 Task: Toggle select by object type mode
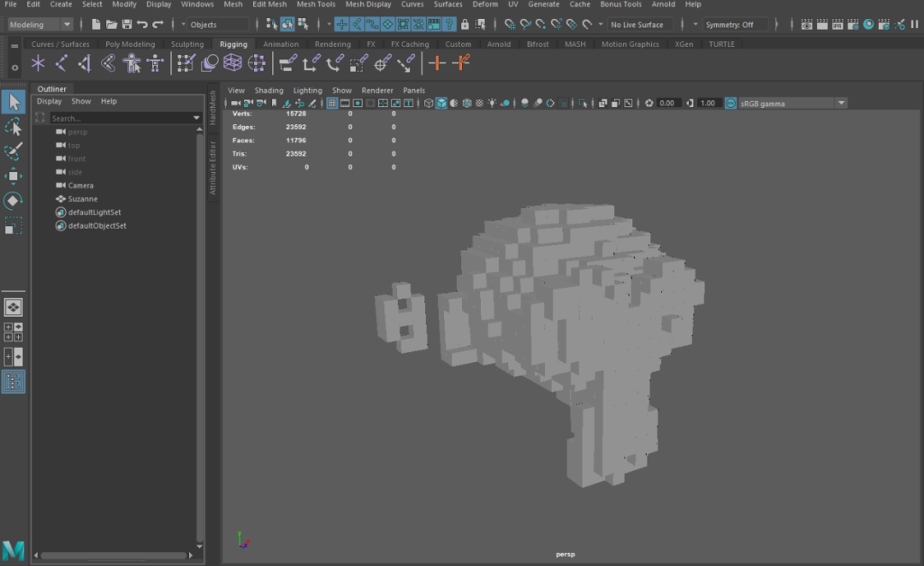pyautogui.click(x=287, y=24)
